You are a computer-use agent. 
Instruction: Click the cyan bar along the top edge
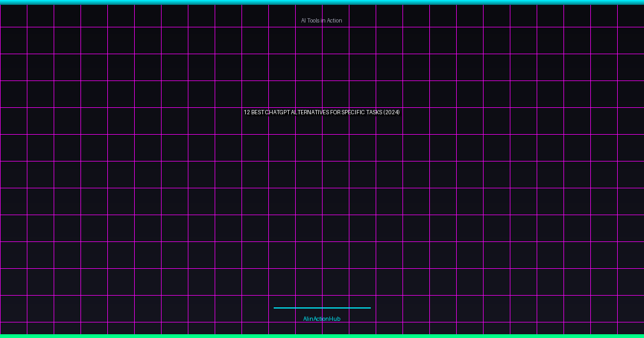(322, 2)
